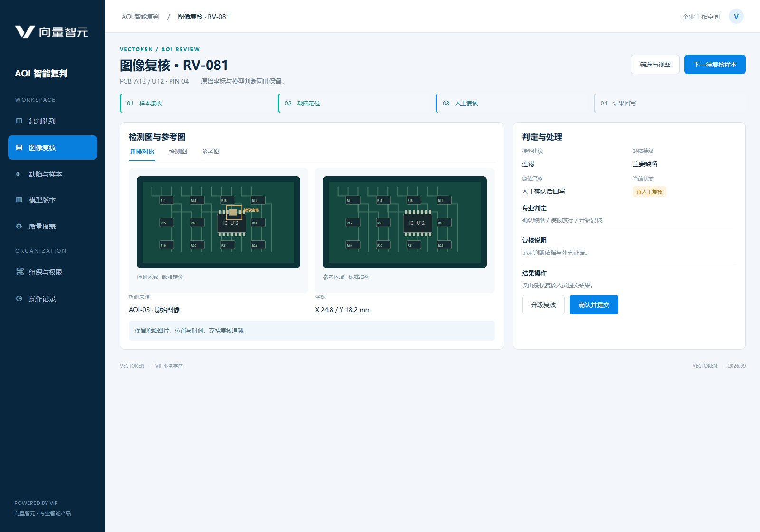Click the 向量智元 logo icon
760x532 pixels.
(x=25, y=32)
